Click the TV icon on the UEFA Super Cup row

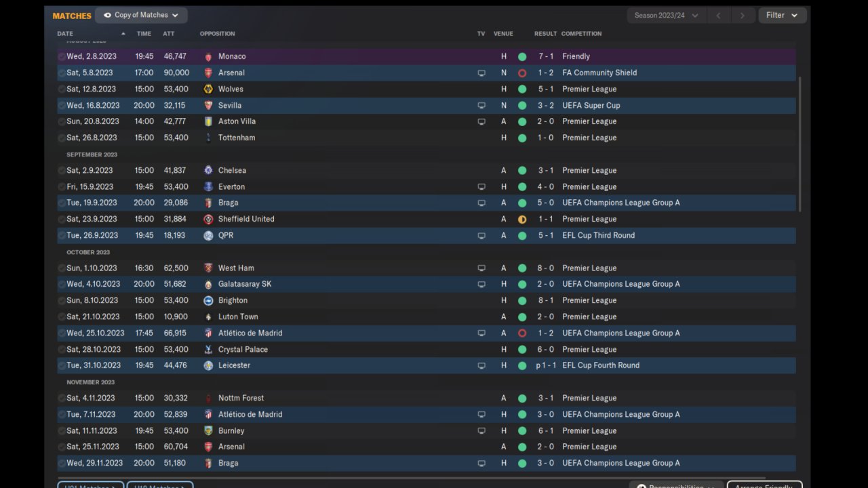tap(481, 105)
